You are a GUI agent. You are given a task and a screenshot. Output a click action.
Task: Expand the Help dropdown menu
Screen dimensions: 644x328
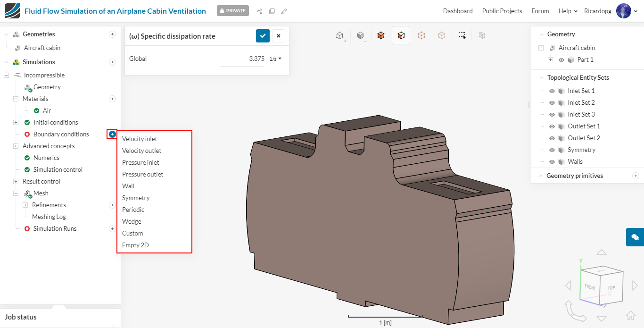click(x=568, y=11)
